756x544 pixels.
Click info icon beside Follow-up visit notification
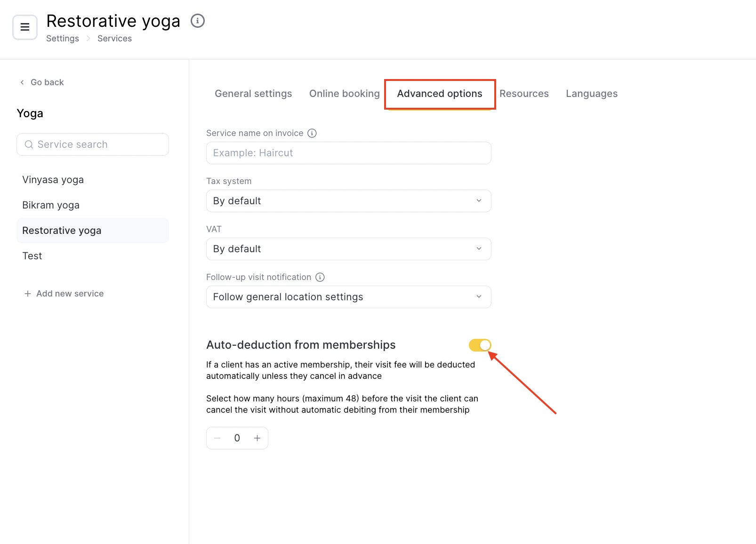pos(320,277)
